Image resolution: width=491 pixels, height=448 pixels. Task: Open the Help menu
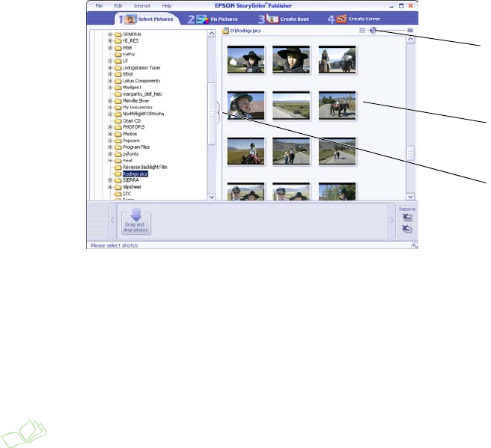pyautogui.click(x=167, y=6)
